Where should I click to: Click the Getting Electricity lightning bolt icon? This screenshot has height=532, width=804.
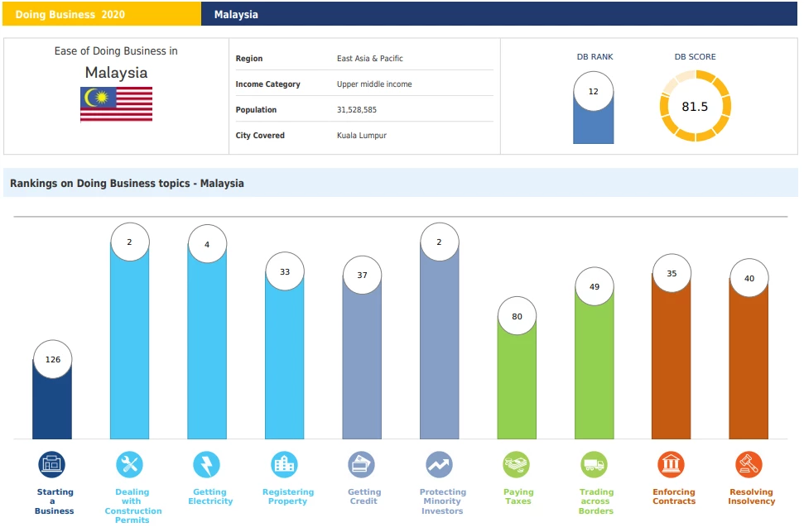pos(207,464)
